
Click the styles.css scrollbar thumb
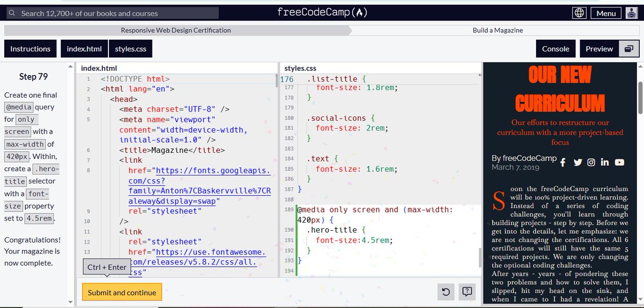481,258
